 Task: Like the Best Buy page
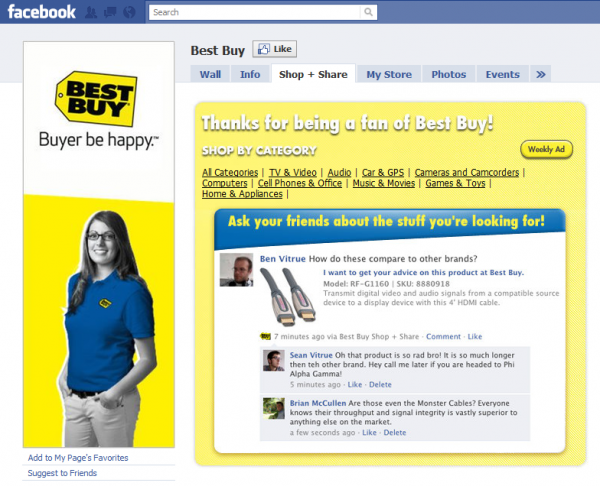point(274,49)
